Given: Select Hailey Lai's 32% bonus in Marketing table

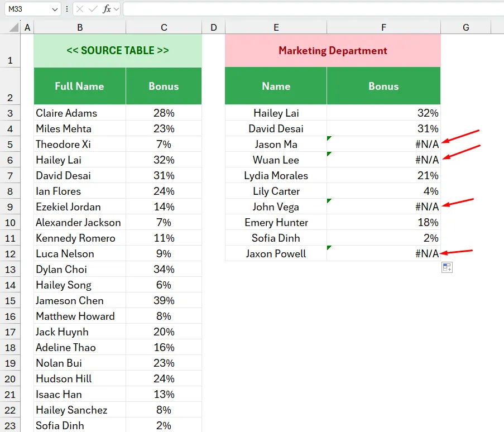Looking at the screenshot, I should (x=383, y=113).
